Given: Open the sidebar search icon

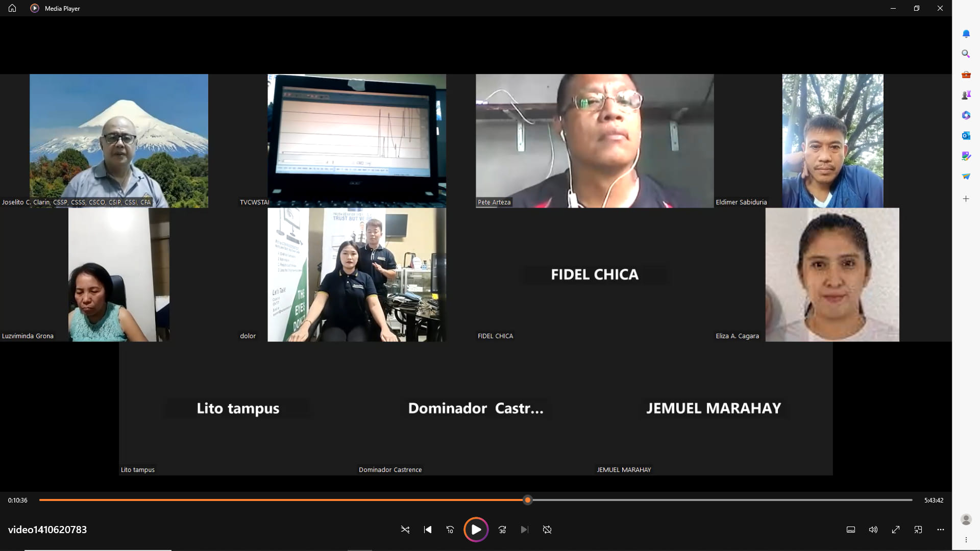Looking at the screenshot, I should [966, 54].
